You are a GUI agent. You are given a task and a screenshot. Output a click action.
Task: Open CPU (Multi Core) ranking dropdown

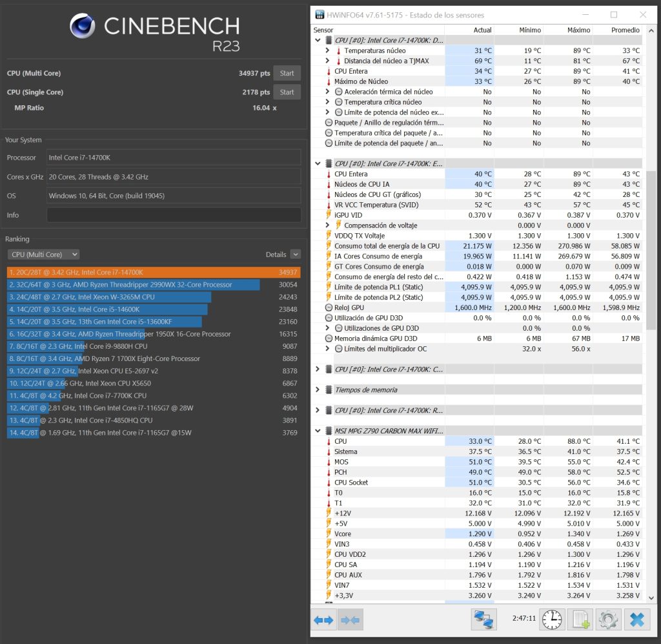43,254
